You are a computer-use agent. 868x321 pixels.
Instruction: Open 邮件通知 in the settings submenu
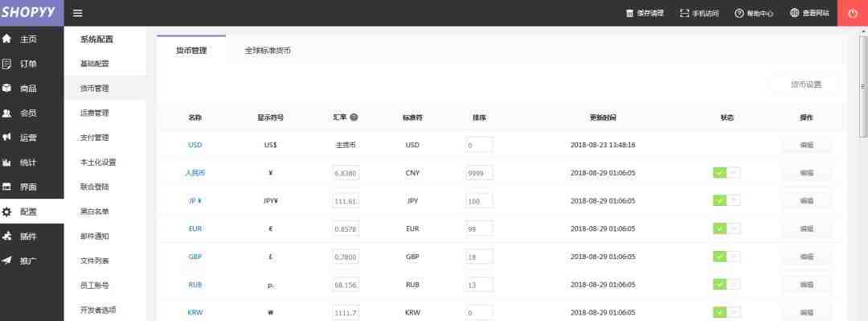(95, 237)
